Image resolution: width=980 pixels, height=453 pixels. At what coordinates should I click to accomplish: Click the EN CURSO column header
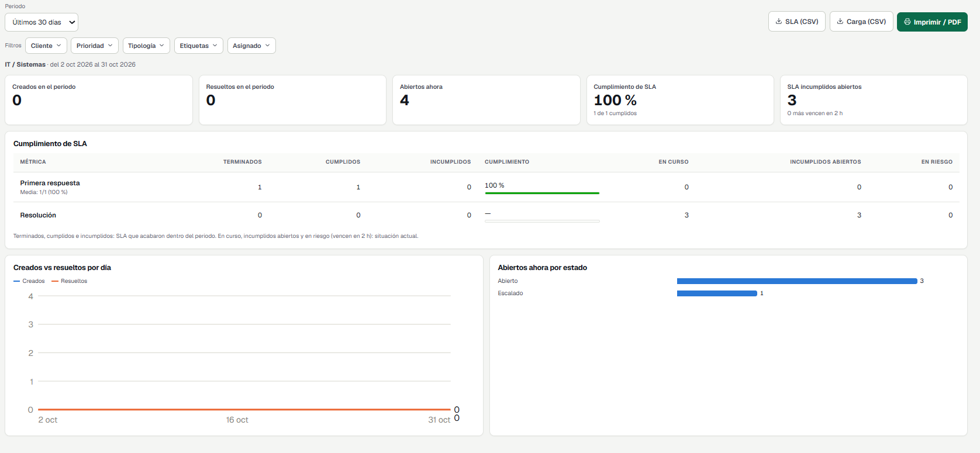674,162
